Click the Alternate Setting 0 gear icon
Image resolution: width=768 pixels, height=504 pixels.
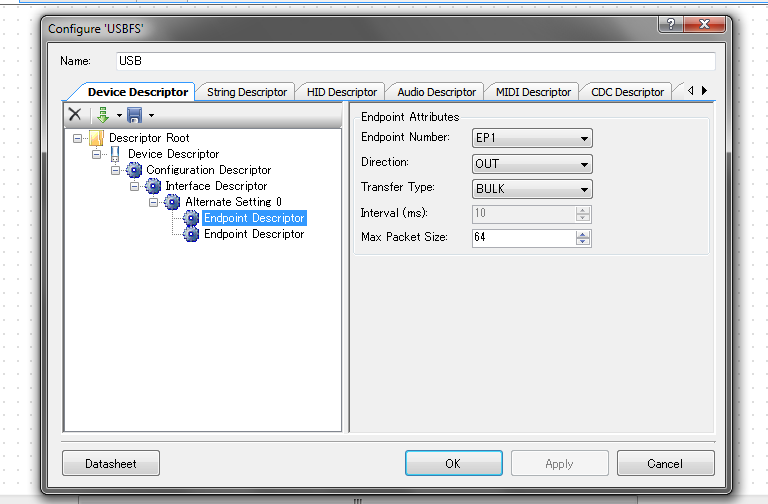tap(172, 202)
